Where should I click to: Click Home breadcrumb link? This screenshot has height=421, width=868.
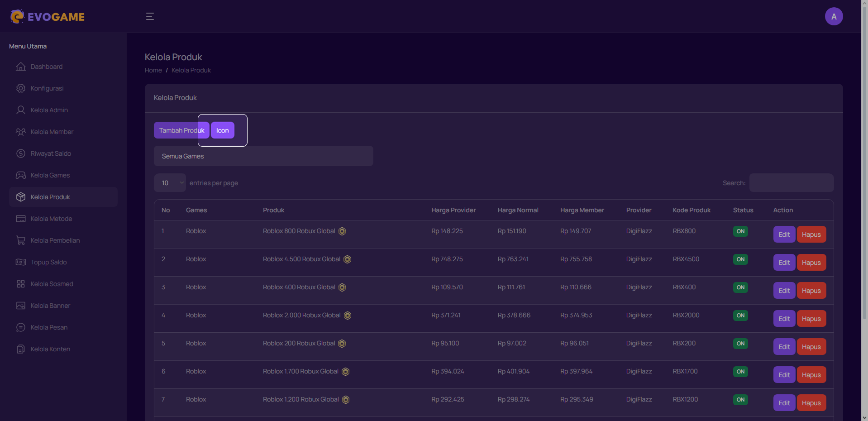click(x=153, y=70)
